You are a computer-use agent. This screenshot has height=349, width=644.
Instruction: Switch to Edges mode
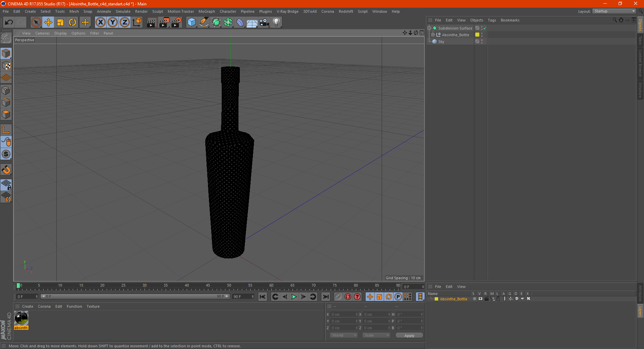click(6, 102)
